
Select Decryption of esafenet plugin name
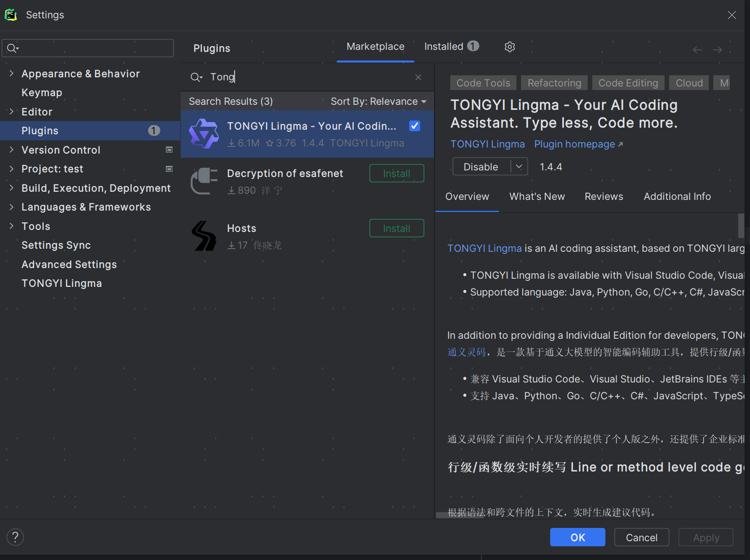285,173
